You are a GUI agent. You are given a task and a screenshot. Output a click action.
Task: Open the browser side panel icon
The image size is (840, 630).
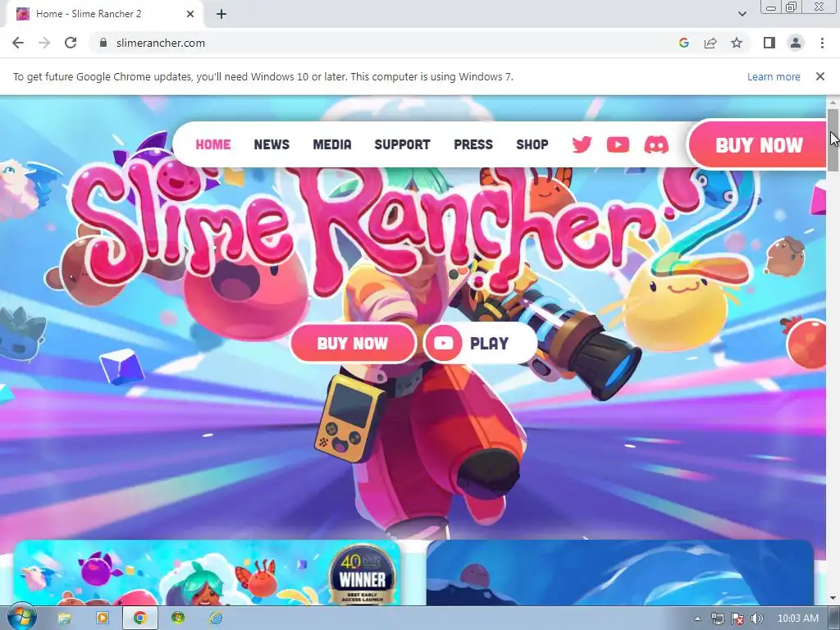point(769,43)
